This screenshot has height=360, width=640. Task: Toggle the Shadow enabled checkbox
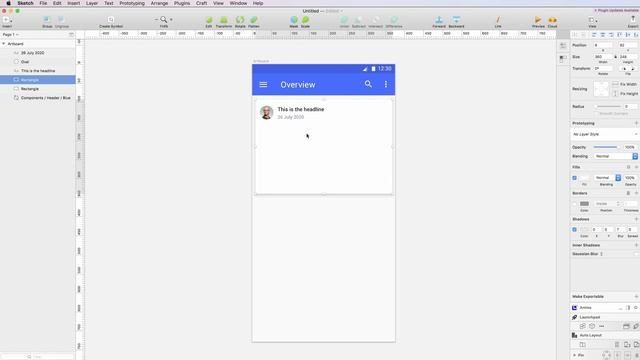574,230
